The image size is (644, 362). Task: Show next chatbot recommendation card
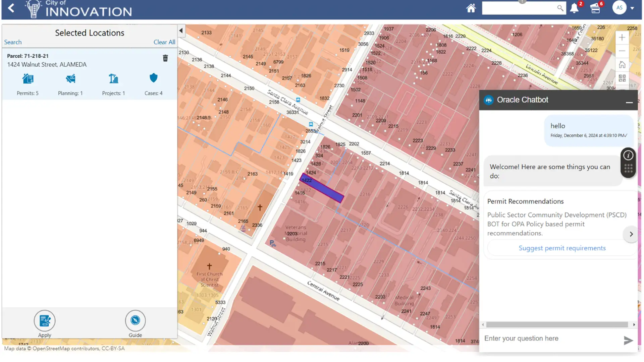coord(631,234)
